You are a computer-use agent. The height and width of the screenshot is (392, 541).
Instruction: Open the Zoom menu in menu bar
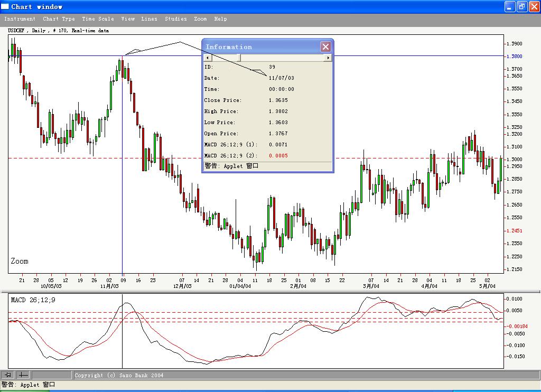200,19
